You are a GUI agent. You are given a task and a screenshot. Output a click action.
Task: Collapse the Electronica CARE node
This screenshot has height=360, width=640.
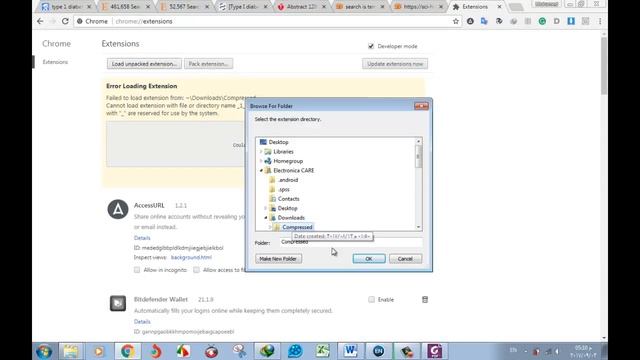pos(261,171)
